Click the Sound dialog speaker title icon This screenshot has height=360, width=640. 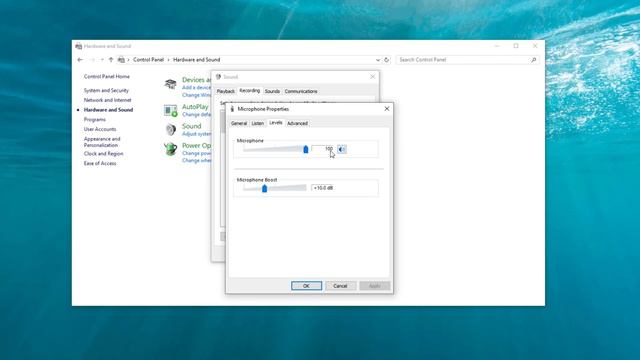point(218,77)
